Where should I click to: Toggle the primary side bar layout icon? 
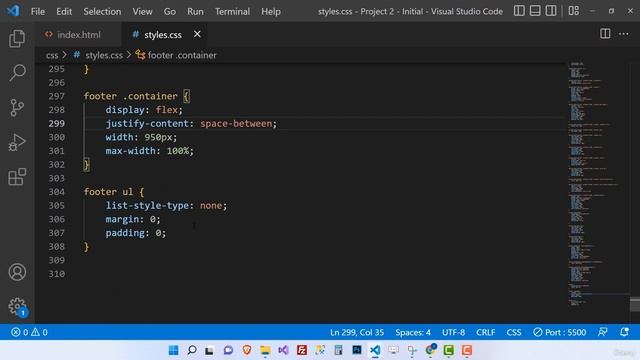click(x=519, y=11)
